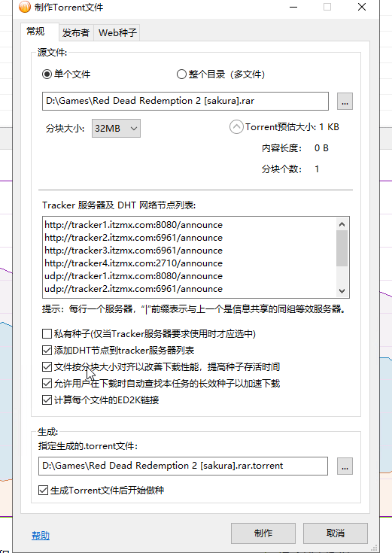Viewport: 392px width, 553px height.
Task: Open the 分块大小 32MB dropdown
Action: click(x=116, y=129)
